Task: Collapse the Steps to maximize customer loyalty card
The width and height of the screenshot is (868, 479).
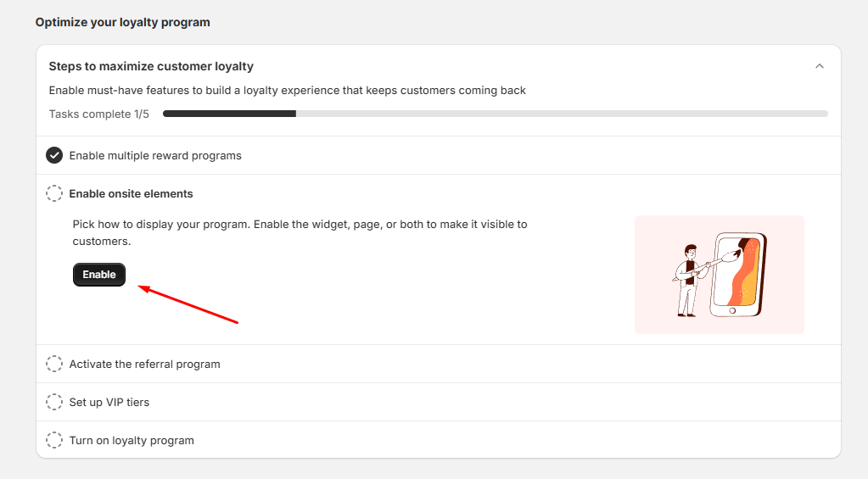Action: [x=820, y=66]
